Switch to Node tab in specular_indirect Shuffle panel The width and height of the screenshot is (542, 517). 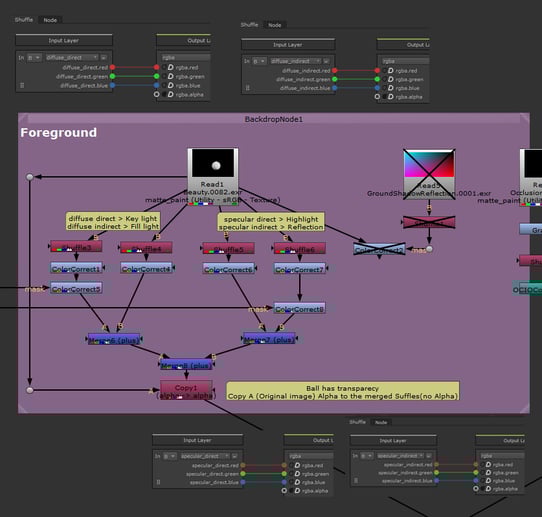[x=381, y=422]
